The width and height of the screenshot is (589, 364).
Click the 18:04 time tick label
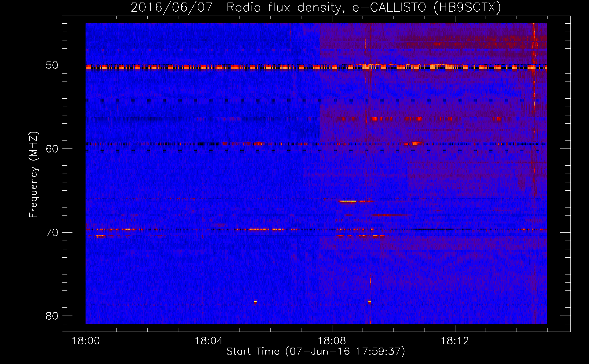pyautogui.click(x=209, y=341)
